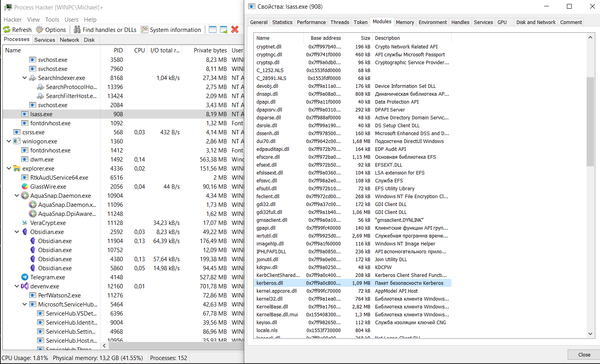Select the GlassWire.exe process icon
Viewport: 600px width, 364px height.
point(25,186)
